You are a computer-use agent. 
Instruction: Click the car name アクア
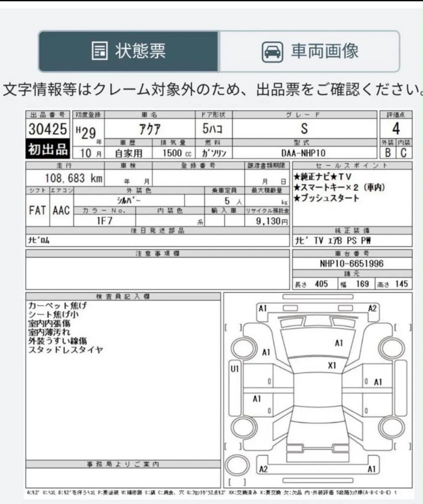149,129
